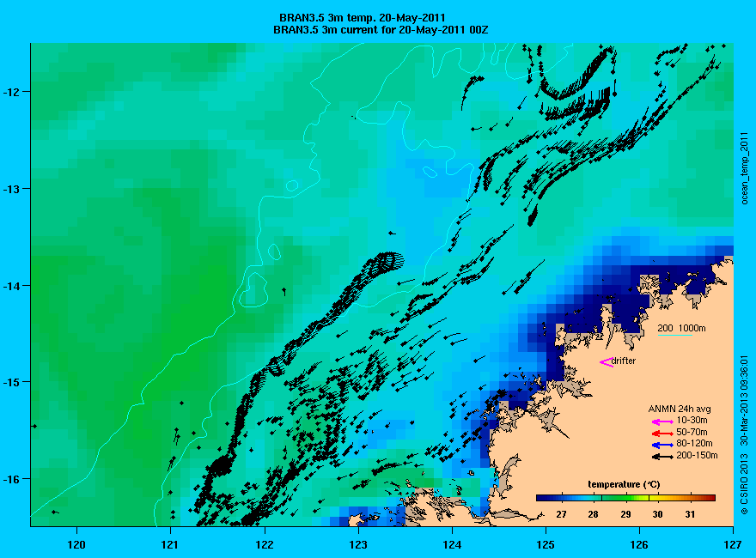
Task: Click the colorbar value 31
Action: coord(690,514)
